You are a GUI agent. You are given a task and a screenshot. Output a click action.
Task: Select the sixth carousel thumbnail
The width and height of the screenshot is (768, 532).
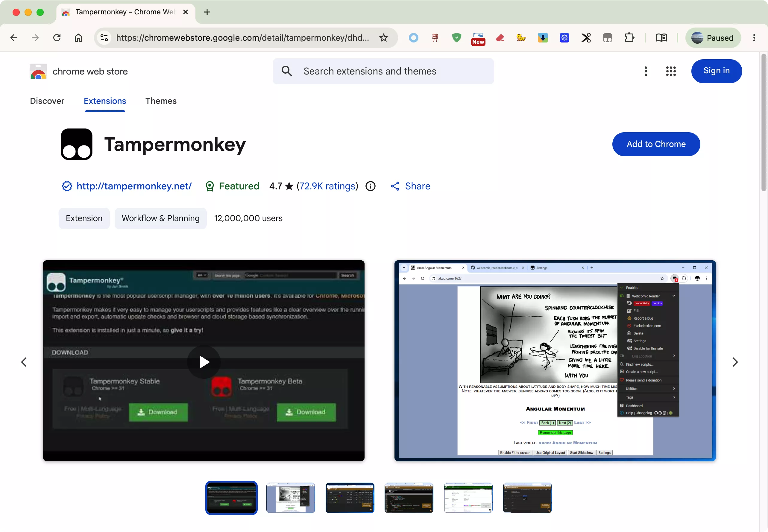[527, 498]
